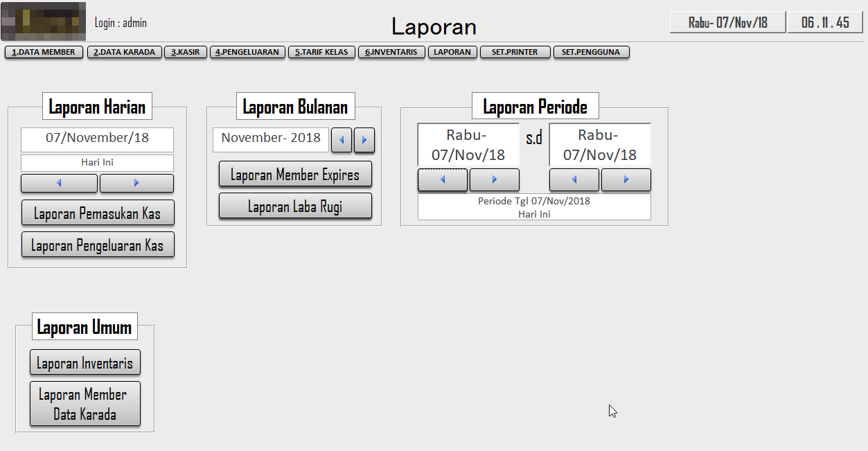Image resolution: width=868 pixels, height=451 pixels.
Task: Open the 1.DATA MEMBER menu
Action: click(44, 52)
